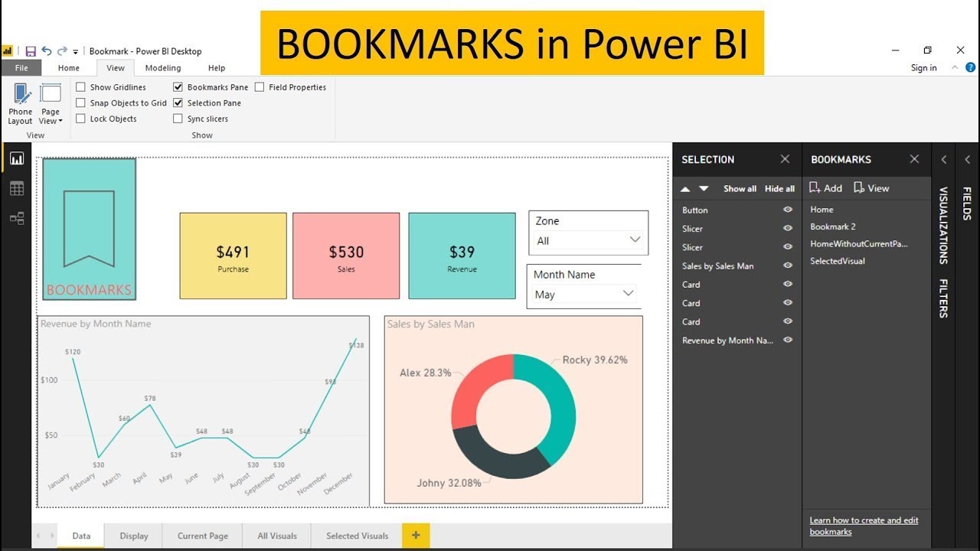Screen dimensions: 980x551
Task: Select the $39 Revenue teal card
Action: (x=462, y=256)
